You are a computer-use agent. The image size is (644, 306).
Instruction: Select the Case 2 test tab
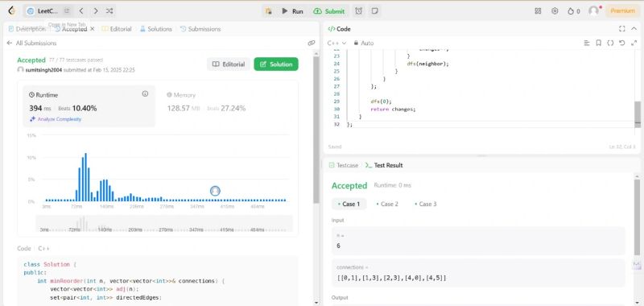pyautogui.click(x=387, y=204)
